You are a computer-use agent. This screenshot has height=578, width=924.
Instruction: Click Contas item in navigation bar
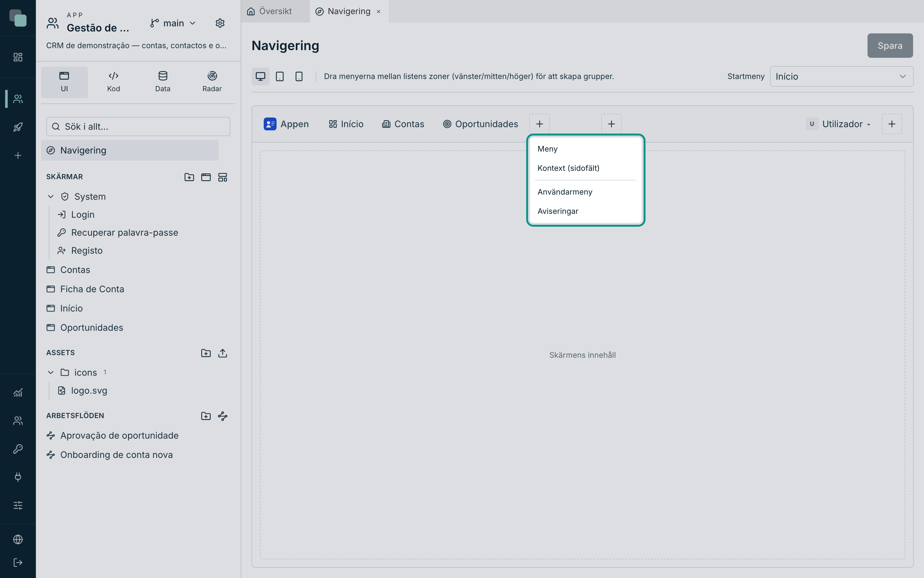[403, 124]
